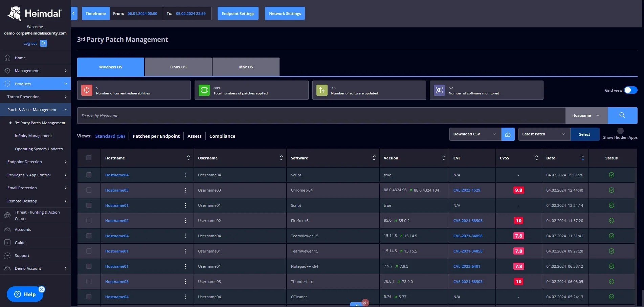Open the CVE-2021-38503 link for Firefox

(468, 220)
